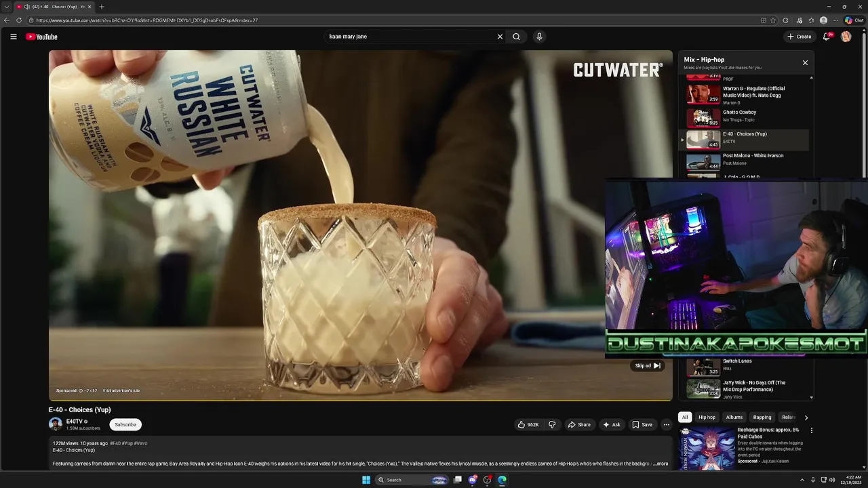Viewport: 868px width, 488px height.
Task: Open sponsored ad info icon
Action: click(80, 391)
